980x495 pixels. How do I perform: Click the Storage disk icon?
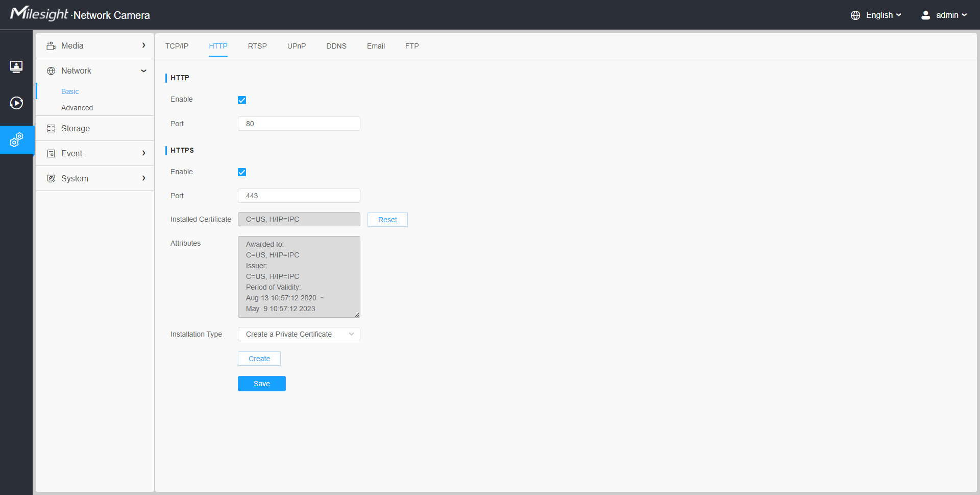pyautogui.click(x=51, y=129)
